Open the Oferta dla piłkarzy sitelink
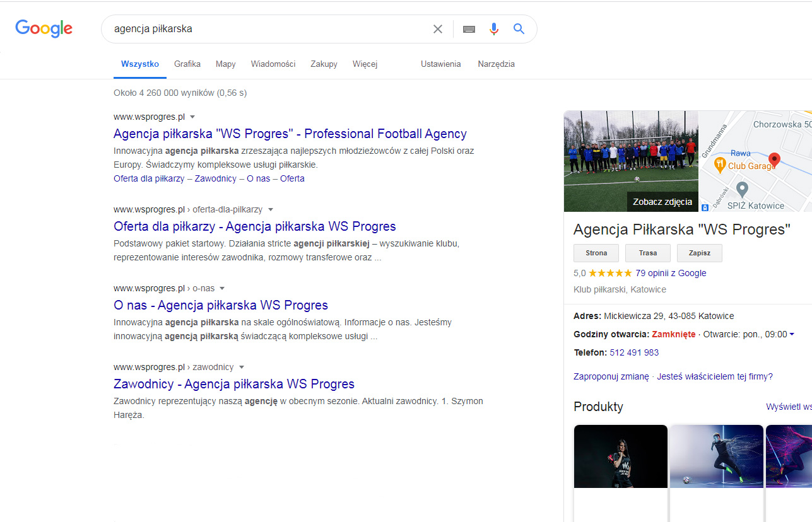This screenshot has width=812, height=522. point(149,178)
